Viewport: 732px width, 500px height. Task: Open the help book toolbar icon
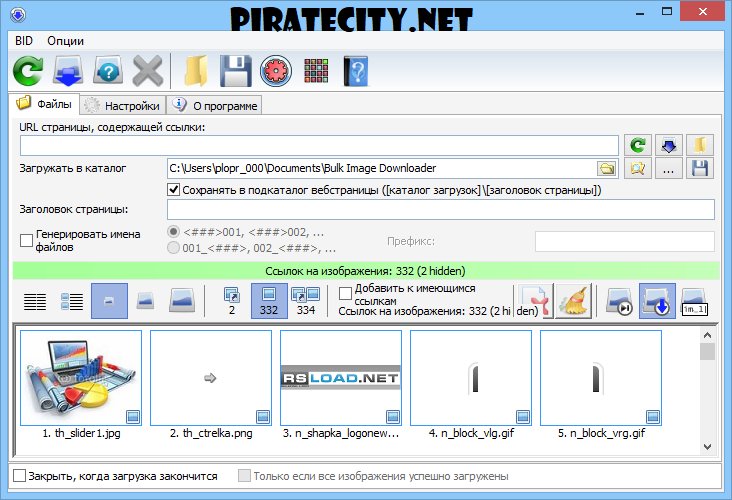tap(356, 71)
